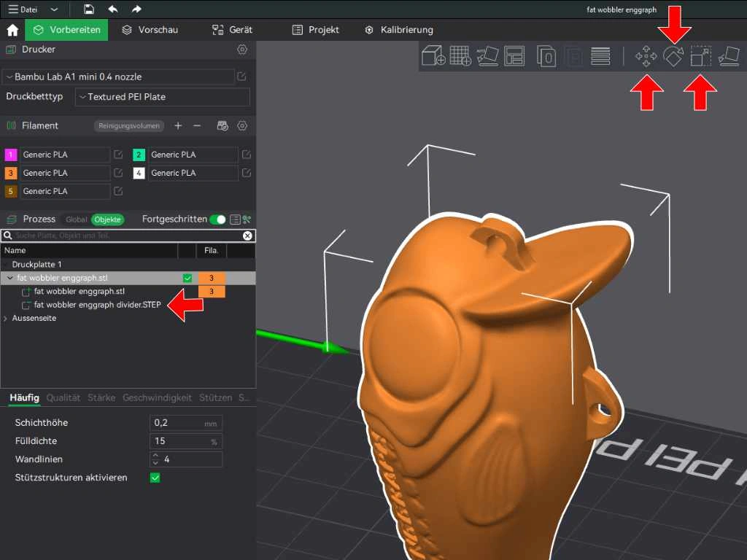Switch to the Vorschau tab

coord(150,30)
